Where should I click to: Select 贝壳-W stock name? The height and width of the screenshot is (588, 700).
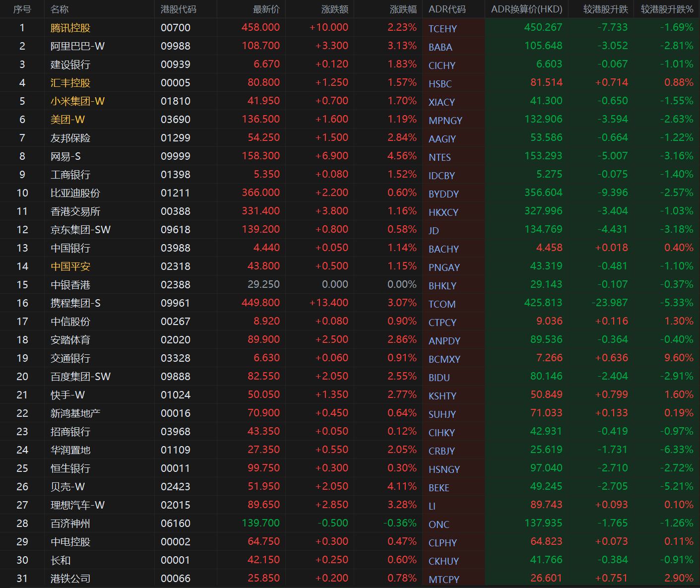pyautogui.click(x=67, y=487)
